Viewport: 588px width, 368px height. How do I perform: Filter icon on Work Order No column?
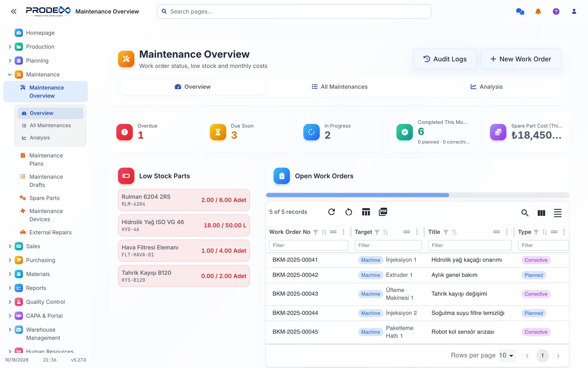315,232
